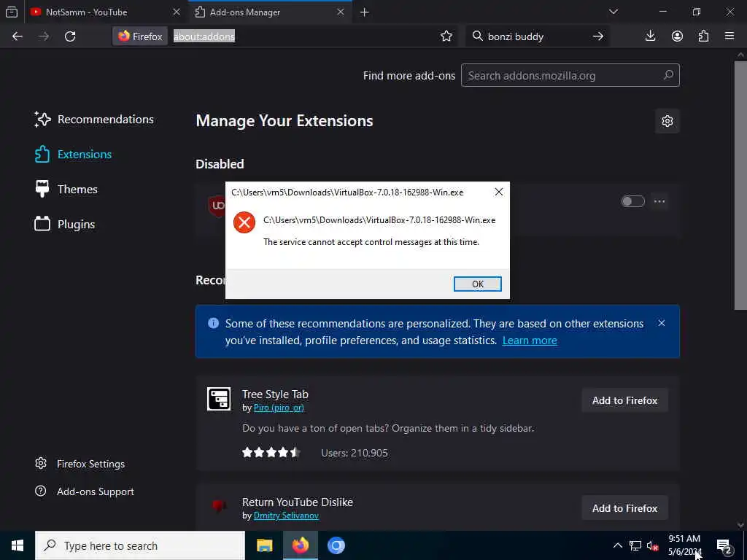The height and width of the screenshot is (560, 747).
Task: Click the Tree Style Tab star rating
Action: pyautogui.click(x=271, y=452)
